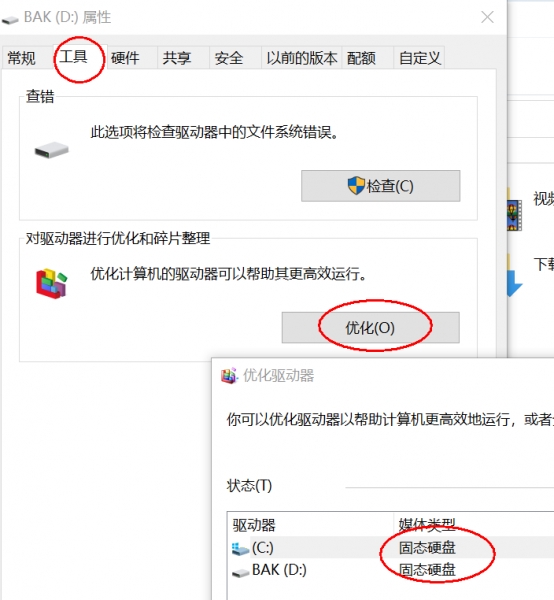Click the 优化驱动器 window title icon

coord(230,376)
